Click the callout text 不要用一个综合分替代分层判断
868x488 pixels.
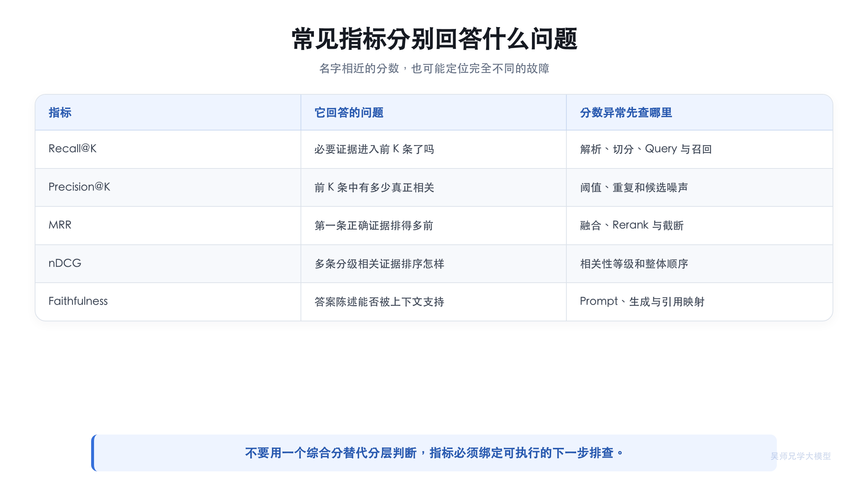point(331,453)
